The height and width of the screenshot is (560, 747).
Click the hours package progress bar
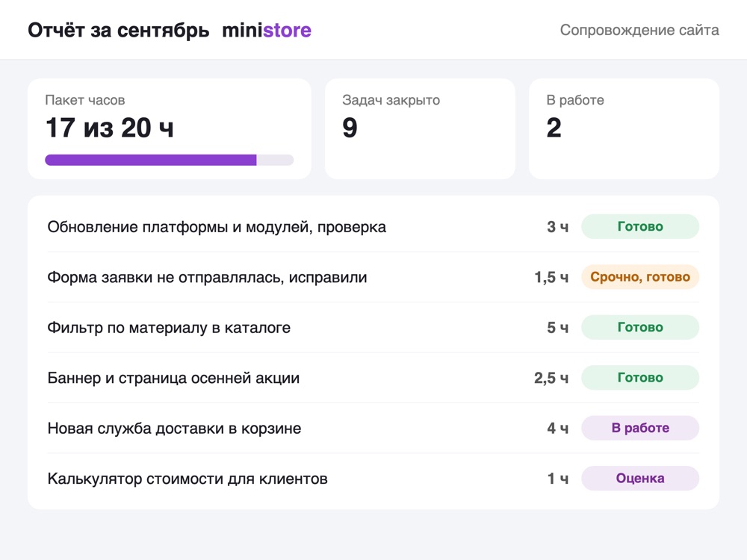(x=169, y=160)
